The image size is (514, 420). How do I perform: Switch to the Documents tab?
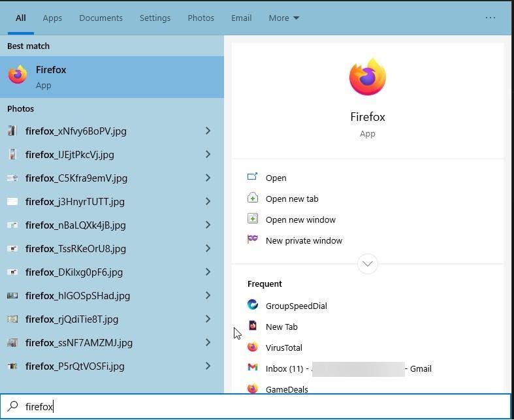(101, 18)
